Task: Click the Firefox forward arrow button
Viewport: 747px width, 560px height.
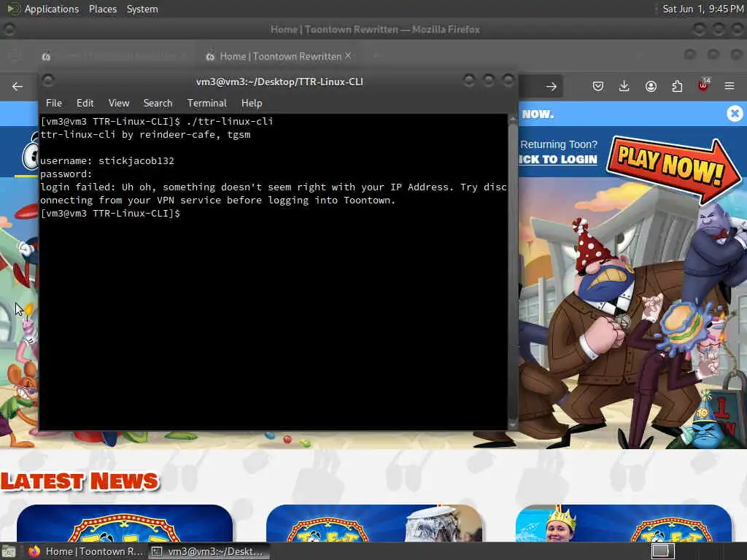Action: 551,86
